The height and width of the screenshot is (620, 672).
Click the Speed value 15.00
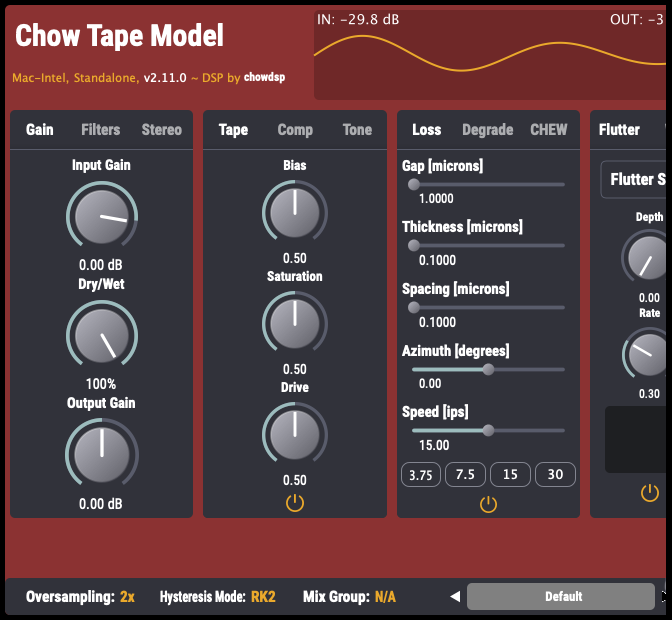[434, 445]
